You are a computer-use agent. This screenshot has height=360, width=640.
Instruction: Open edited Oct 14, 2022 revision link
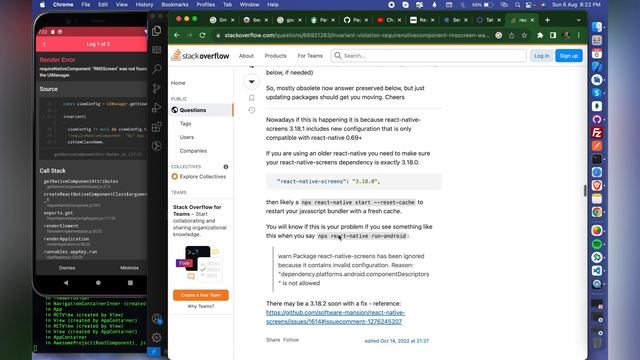pyautogui.click(x=397, y=341)
